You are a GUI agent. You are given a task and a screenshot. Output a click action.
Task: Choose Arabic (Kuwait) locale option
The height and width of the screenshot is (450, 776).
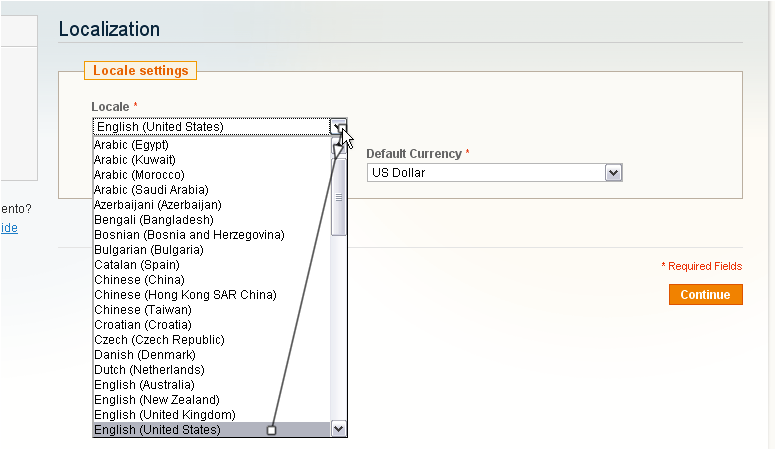coord(134,160)
